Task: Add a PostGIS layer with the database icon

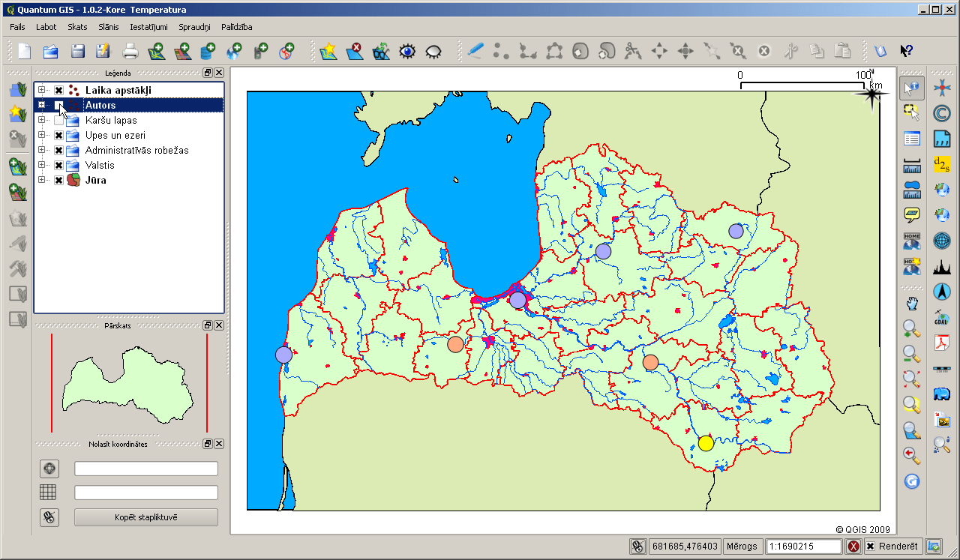Action: pos(208,51)
